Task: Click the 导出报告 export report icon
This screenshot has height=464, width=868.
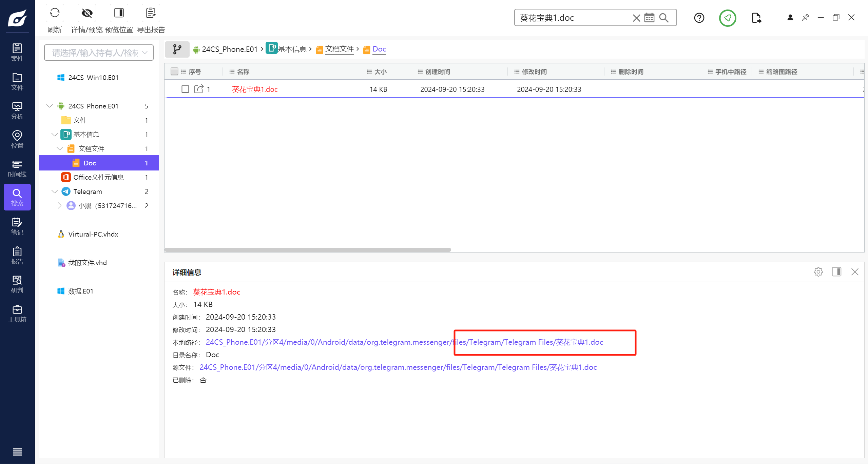Action: [151, 13]
